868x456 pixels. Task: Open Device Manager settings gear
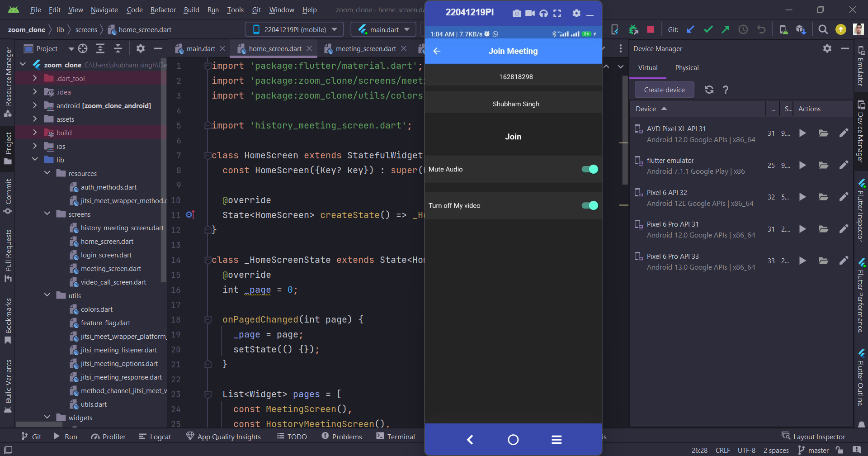(x=827, y=48)
